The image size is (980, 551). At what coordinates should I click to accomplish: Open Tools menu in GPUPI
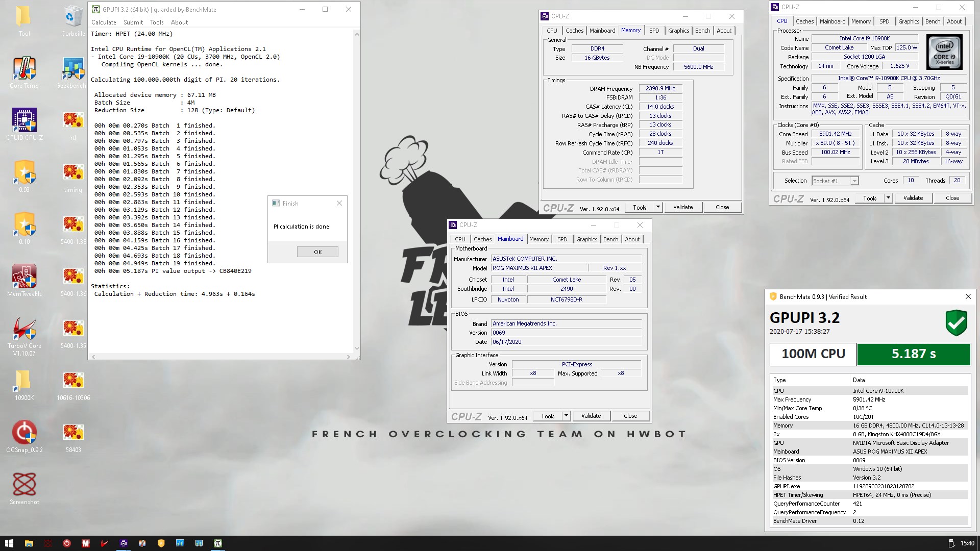tap(157, 22)
